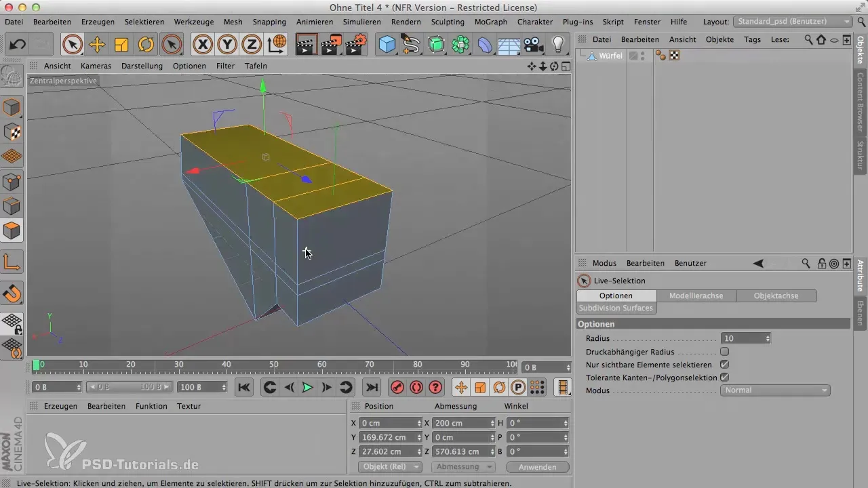Image resolution: width=868 pixels, height=488 pixels.
Task: Select the Move tool
Action: click(x=97, y=45)
